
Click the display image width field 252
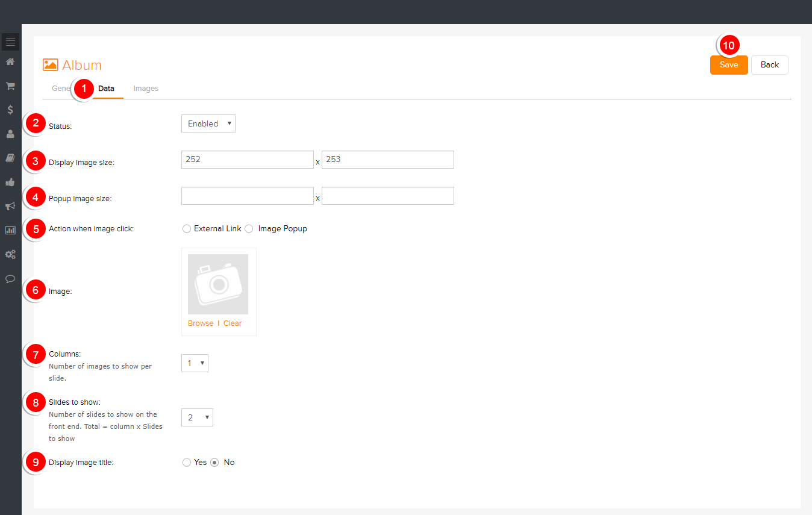pyautogui.click(x=248, y=160)
